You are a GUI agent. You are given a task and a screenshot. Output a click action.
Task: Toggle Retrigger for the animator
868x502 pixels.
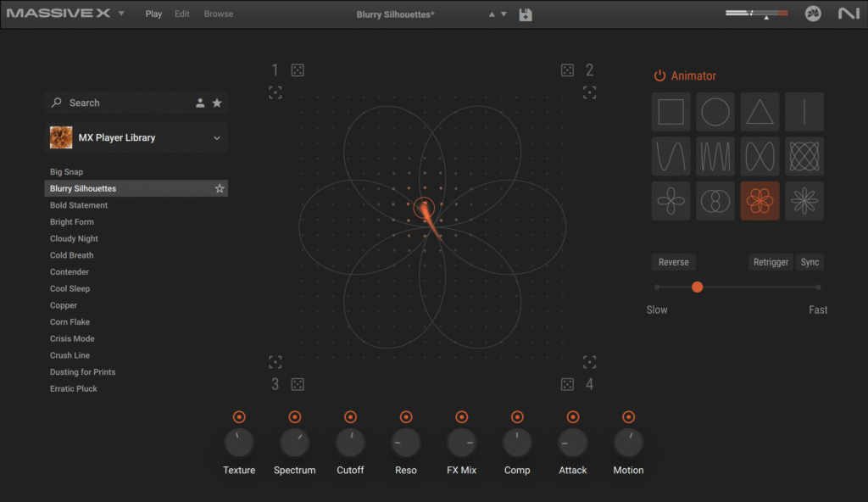pyautogui.click(x=771, y=262)
